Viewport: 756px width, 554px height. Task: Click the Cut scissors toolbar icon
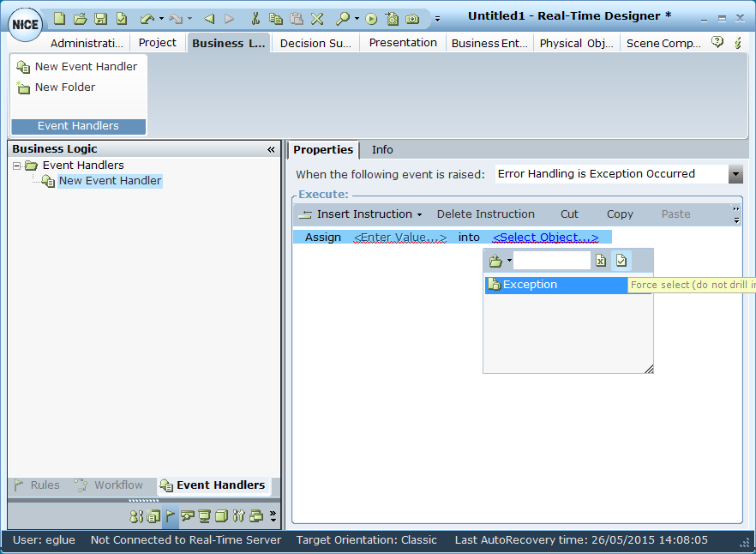[x=255, y=18]
